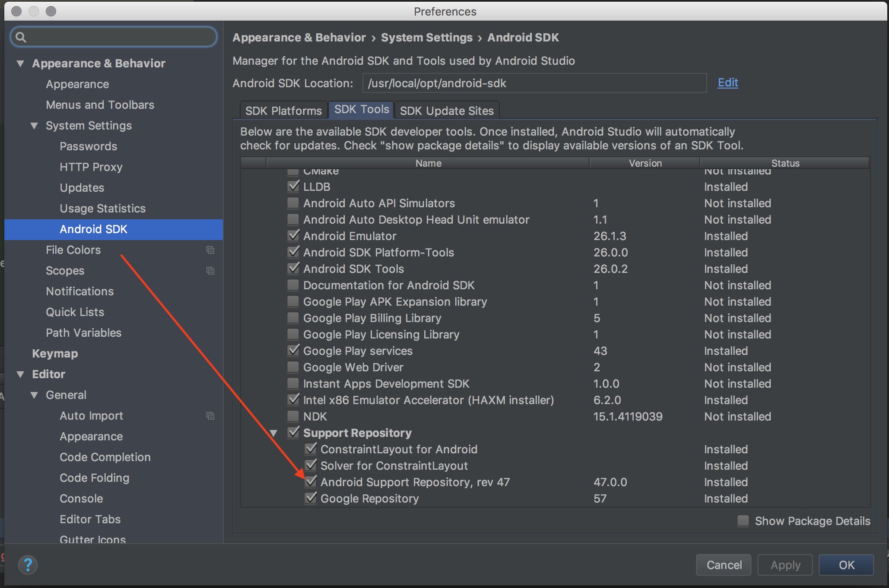Select ConstraintLayout for Android row
This screenshot has width=889, height=588.
(555, 449)
